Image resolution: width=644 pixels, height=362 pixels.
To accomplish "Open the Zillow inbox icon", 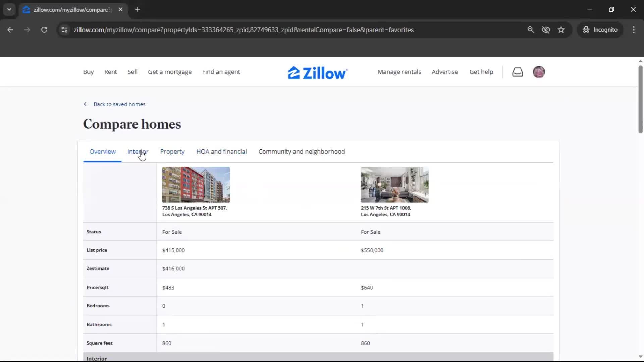I will (517, 72).
